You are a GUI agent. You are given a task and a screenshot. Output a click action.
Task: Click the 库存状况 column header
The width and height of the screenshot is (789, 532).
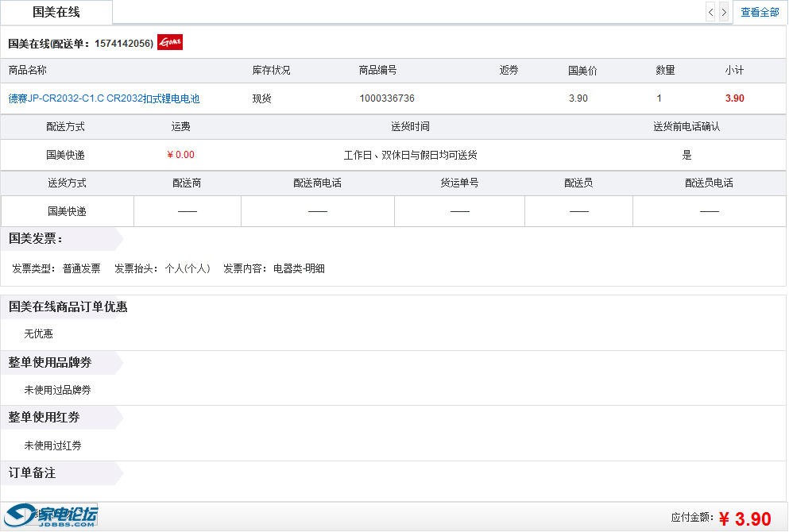point(271,71)
